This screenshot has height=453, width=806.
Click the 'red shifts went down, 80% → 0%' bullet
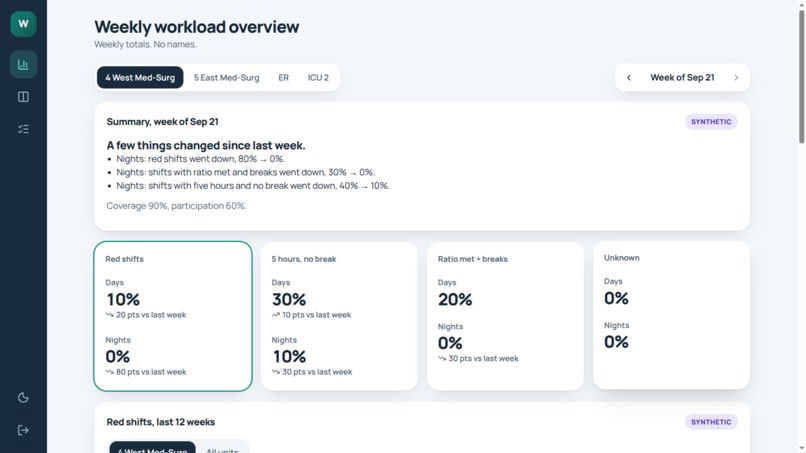[x=200, y=159]
